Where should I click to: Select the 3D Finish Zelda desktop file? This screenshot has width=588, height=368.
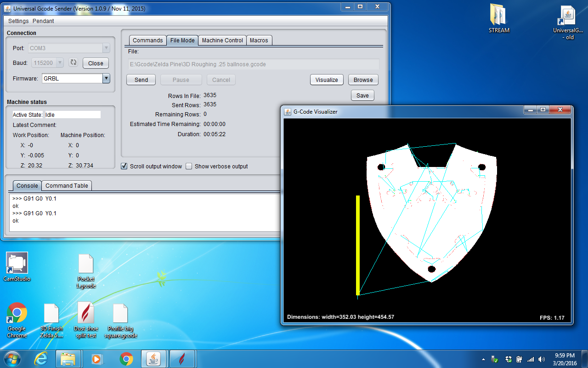[x=51, y=321]
